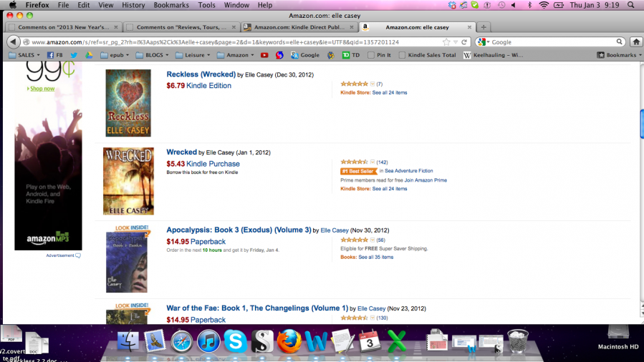Launch Skype from the dock
The height and width of the screenshot is (362, 644).
236,341
